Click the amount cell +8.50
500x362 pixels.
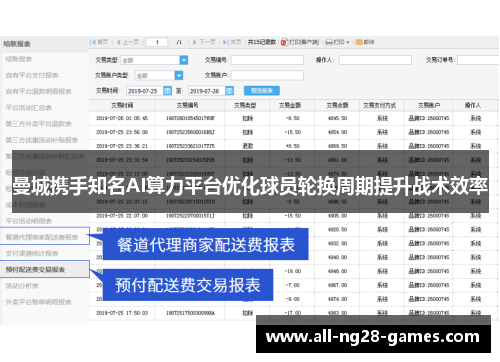tap(293, 146)
